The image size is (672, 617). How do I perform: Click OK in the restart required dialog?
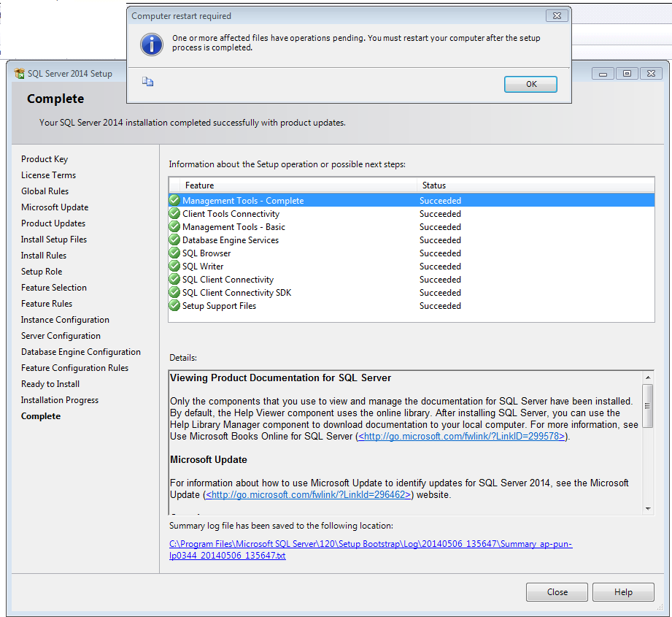[530, 84]
